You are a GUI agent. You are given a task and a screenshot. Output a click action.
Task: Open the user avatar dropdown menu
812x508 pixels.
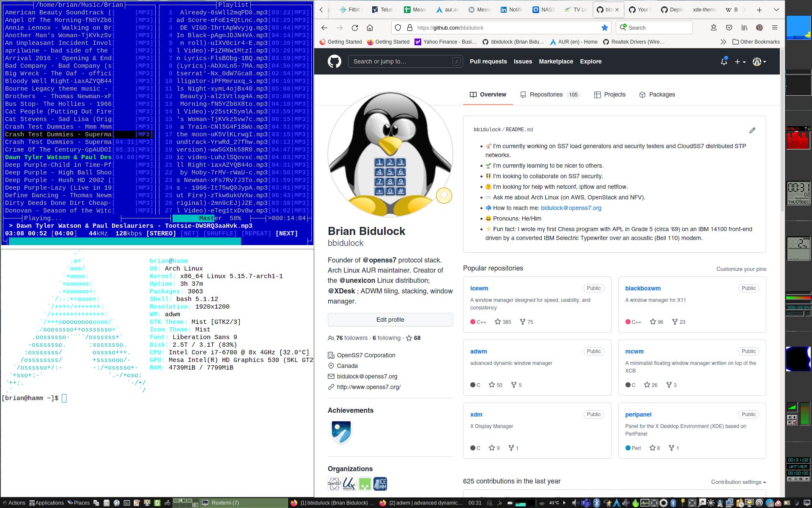pyautogui.click(x=759, y=61)
